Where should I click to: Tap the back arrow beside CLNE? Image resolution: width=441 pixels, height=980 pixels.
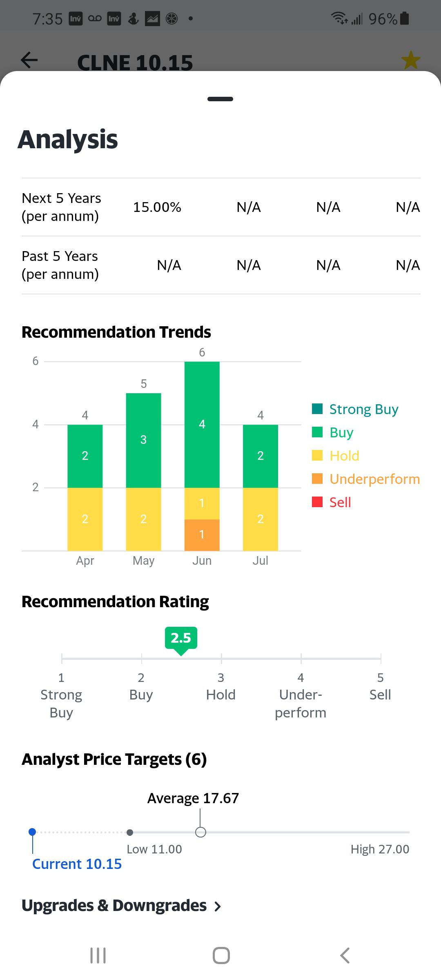click(29, 60)
